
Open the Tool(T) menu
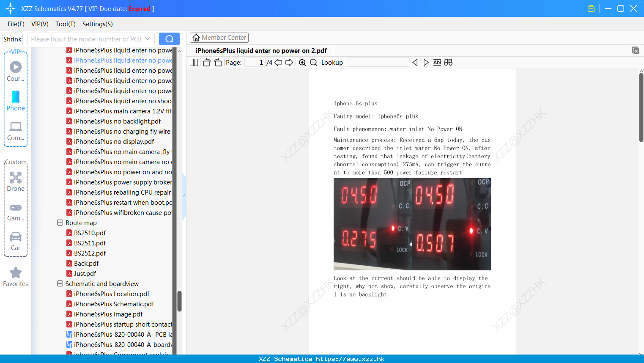click(x=66, y=24)
